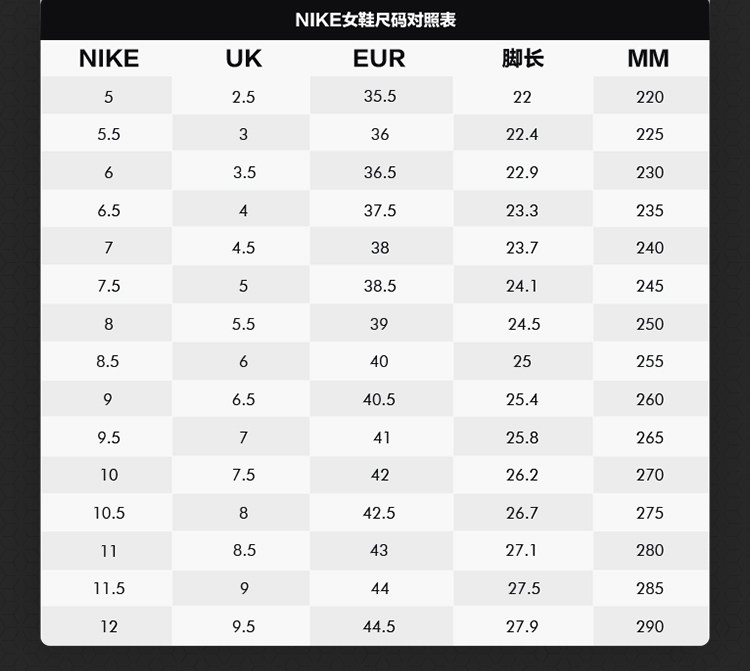
Task: Click the NIKE女鞋尺码对照表 title text
Action: (375, 20)
